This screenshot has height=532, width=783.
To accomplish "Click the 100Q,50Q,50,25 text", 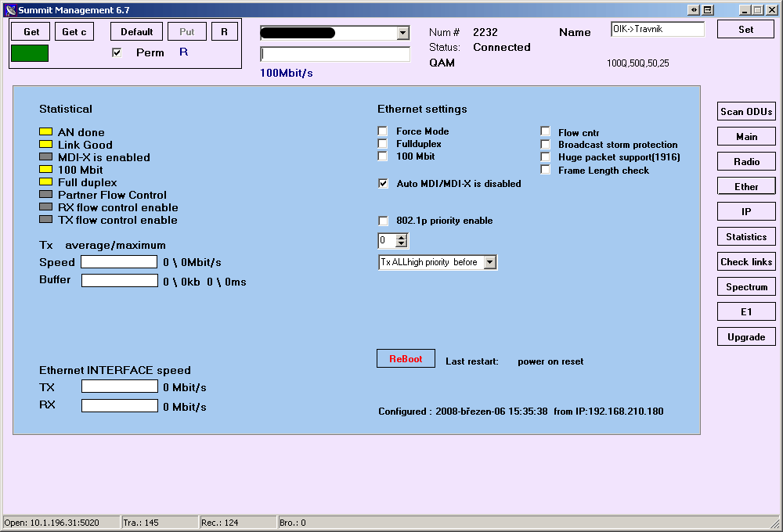I will 638,63.
